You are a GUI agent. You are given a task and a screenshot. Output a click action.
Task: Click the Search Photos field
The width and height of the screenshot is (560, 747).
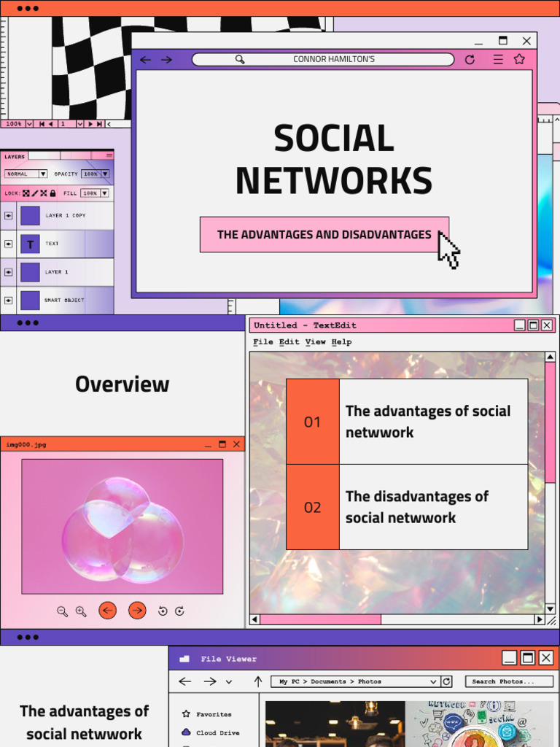509,681
